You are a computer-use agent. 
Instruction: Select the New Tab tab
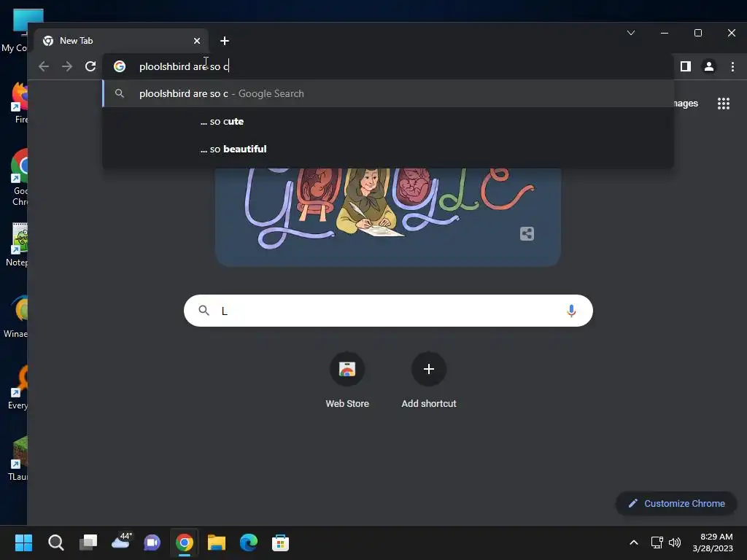[122, 41]
